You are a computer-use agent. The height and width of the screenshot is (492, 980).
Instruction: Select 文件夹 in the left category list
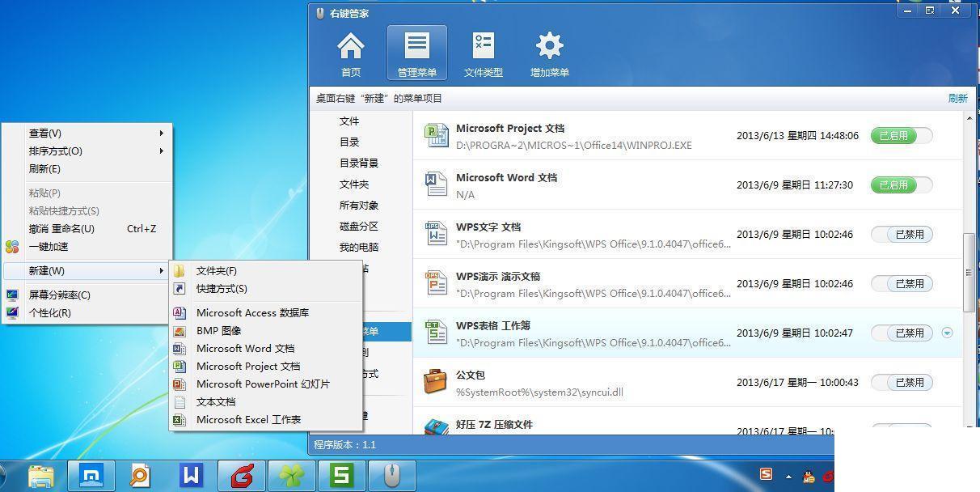[354, 184]
